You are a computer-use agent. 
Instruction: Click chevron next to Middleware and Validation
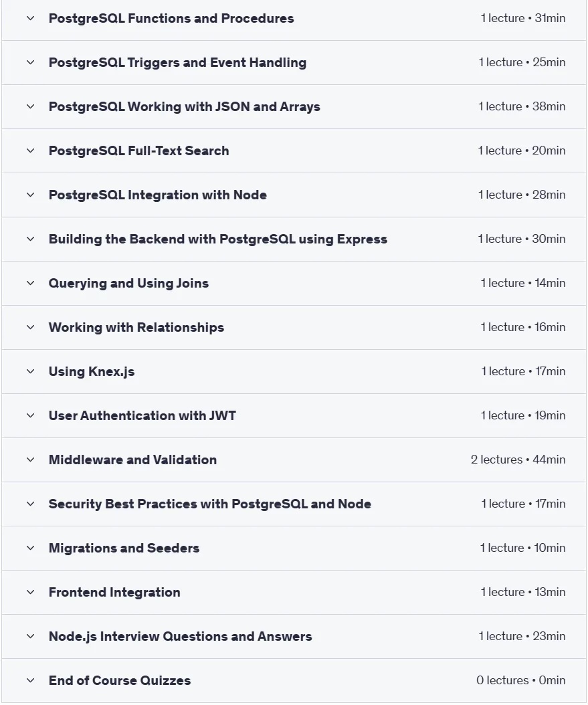(30, 460)
